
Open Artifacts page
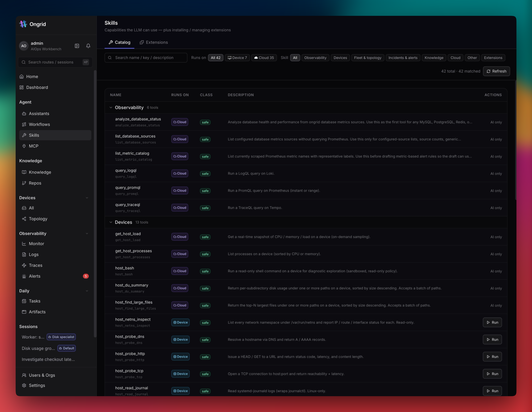[x=55, y=312]
